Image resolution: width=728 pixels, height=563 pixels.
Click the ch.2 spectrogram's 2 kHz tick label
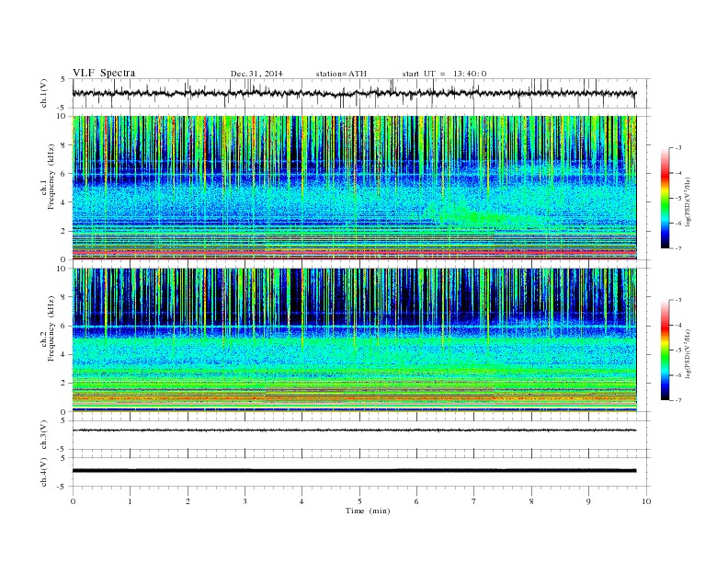[63, 384]
